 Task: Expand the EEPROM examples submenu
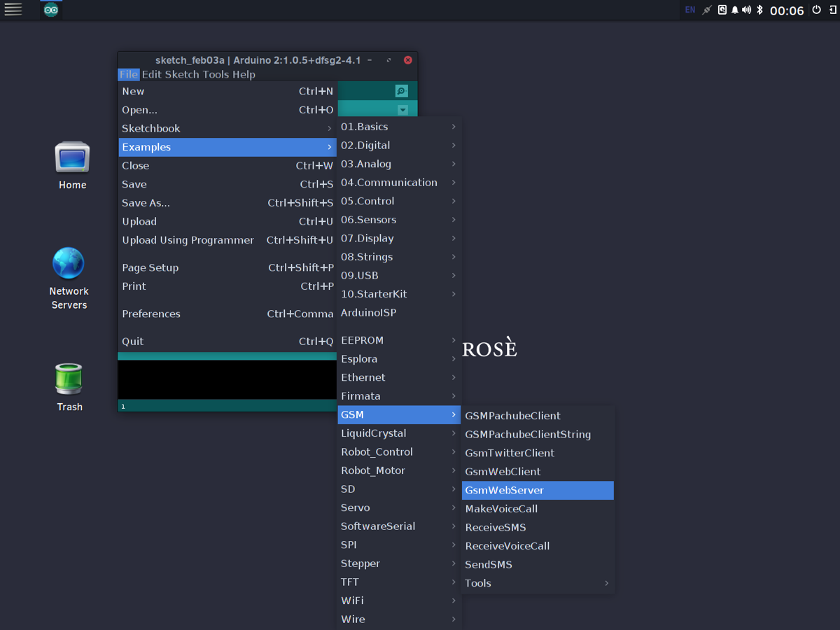[x=399, y=340]
